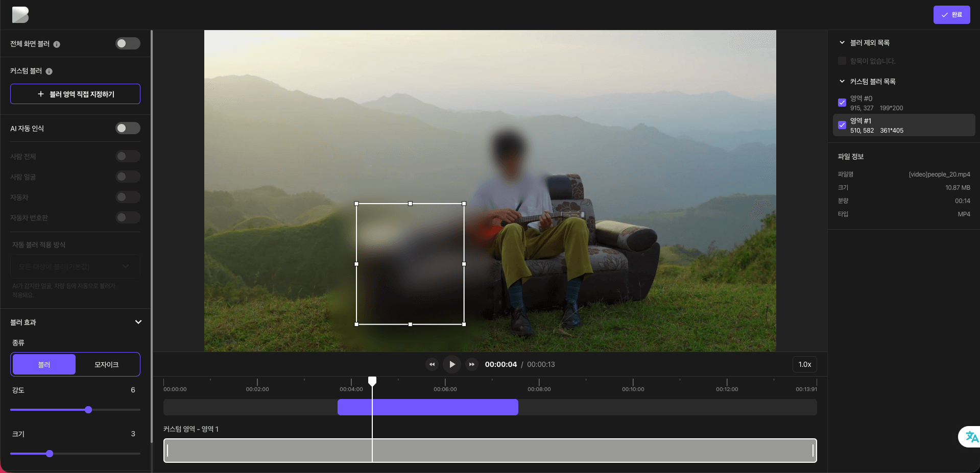Click info icon next to 전체 화면 블러
The height and width of the screenshot is (473, 980).
coord(57,44)
